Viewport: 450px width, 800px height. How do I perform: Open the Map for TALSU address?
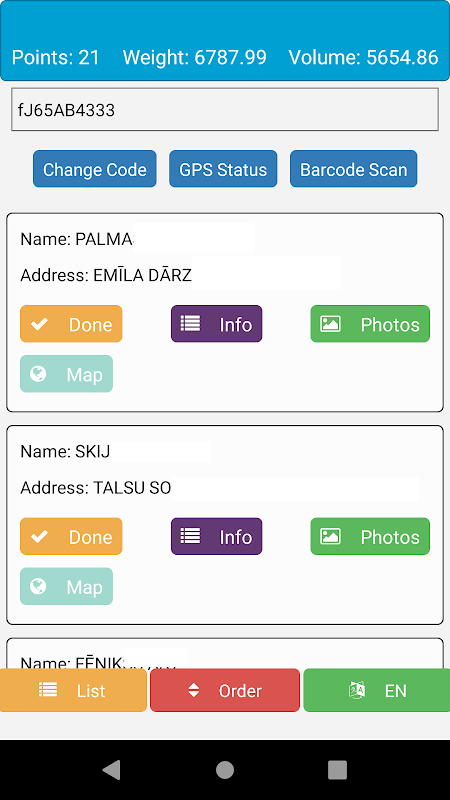tap(66, 586)
